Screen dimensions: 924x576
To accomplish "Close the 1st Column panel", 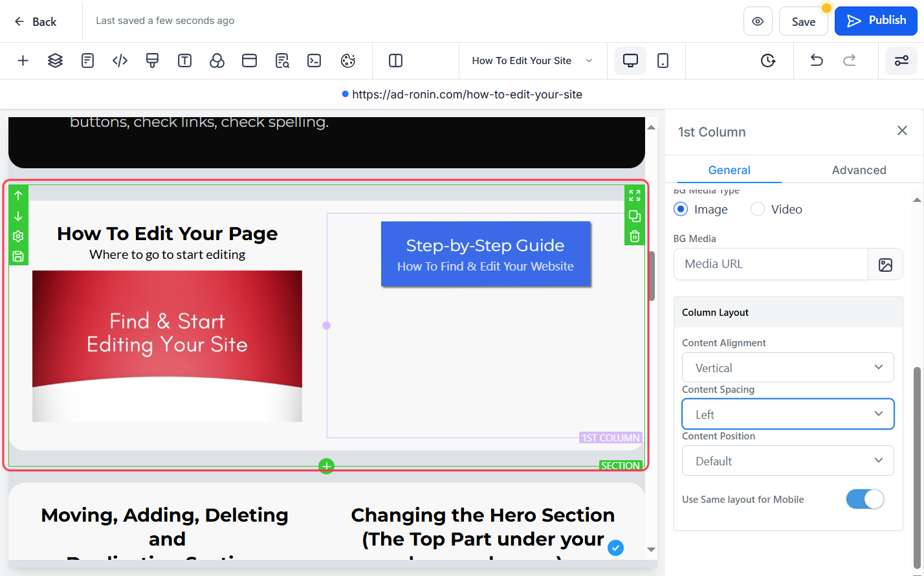I will [x=902, y=131].
